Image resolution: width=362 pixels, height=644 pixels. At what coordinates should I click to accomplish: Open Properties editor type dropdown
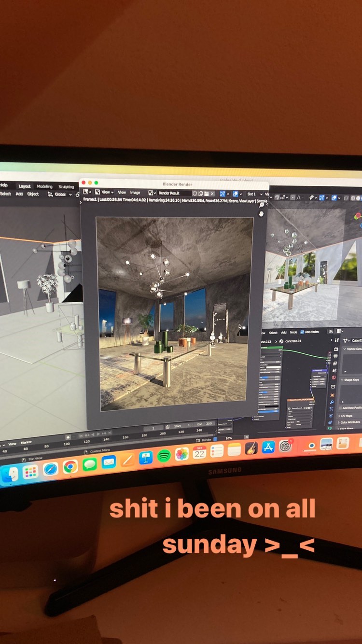(x=340, y=331)
